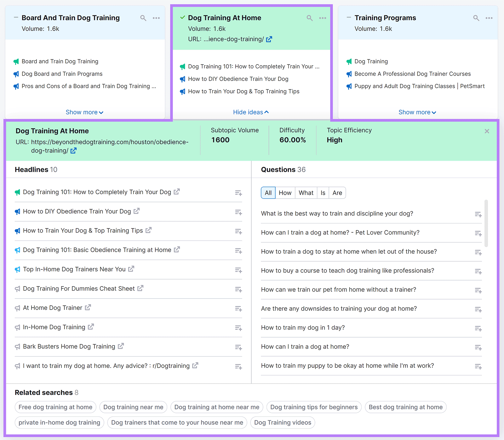This screenshot has height=440, width=504.
Task: Select the "Are" questions filter
Action: pos(337,193)
